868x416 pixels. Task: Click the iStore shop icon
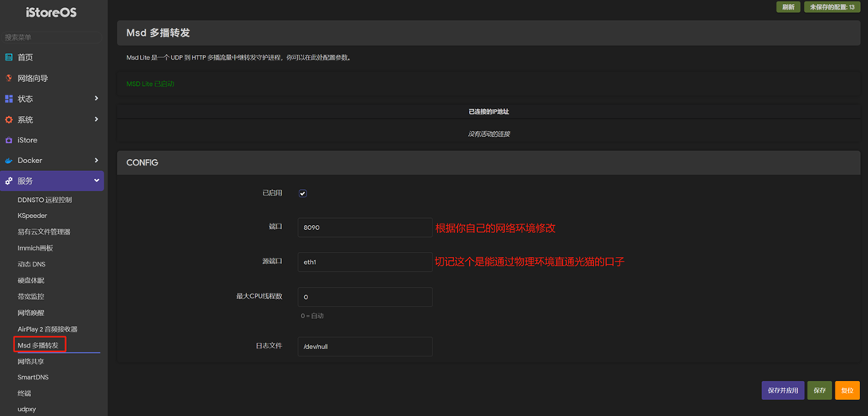click(9, 140)
